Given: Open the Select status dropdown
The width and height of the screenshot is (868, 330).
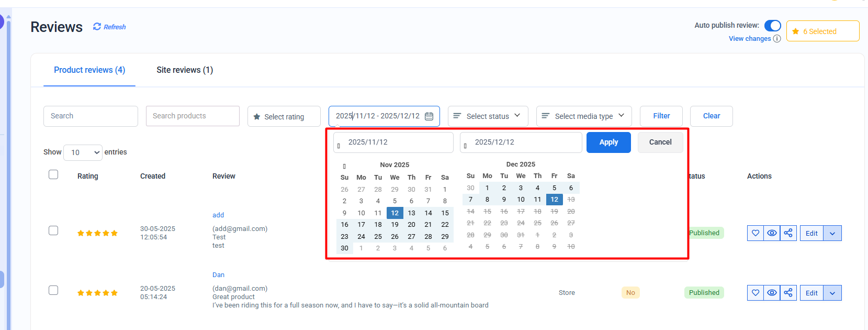Looking at the screenshot, I should tap(488, 116).
